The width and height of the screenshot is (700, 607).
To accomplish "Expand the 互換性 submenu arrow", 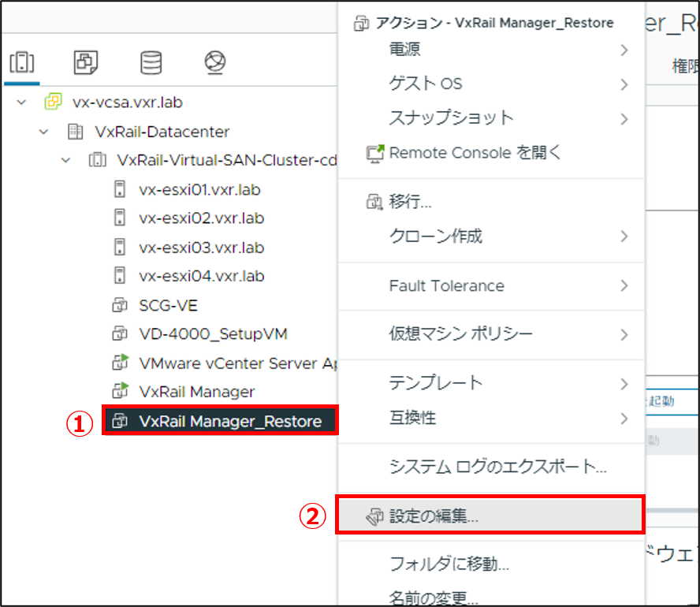I will (x=624, y=419).
